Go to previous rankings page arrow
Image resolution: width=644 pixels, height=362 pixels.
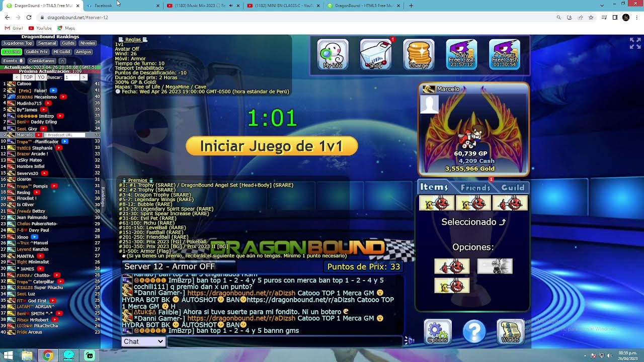click(x=17, y=77)
